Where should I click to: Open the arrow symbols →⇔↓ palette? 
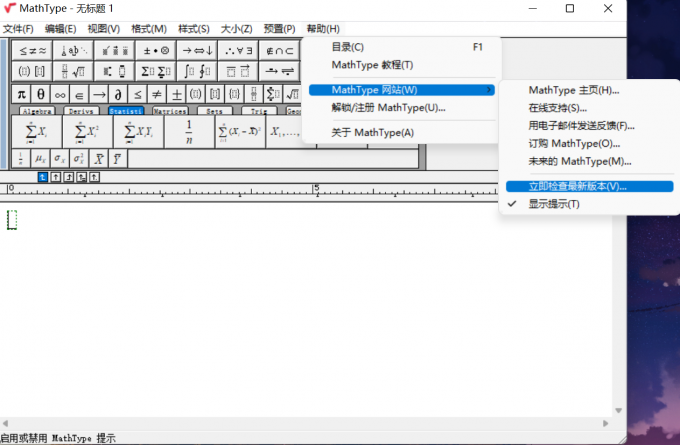(197, 51)
